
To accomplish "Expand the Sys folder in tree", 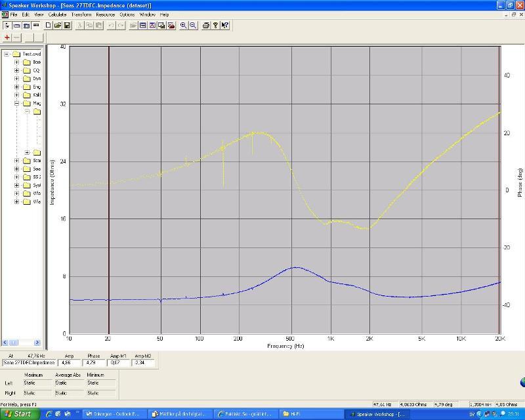I will pyautogui.click(x=16, y=185).
